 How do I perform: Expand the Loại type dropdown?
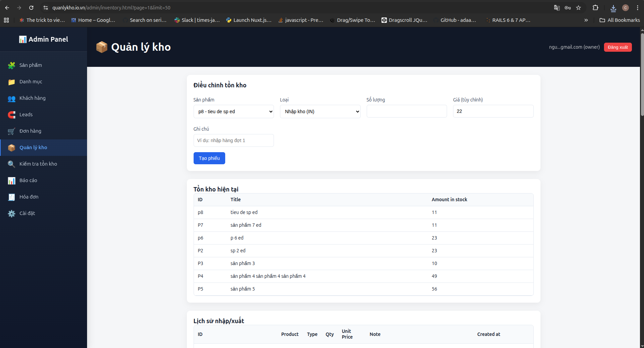320,112
